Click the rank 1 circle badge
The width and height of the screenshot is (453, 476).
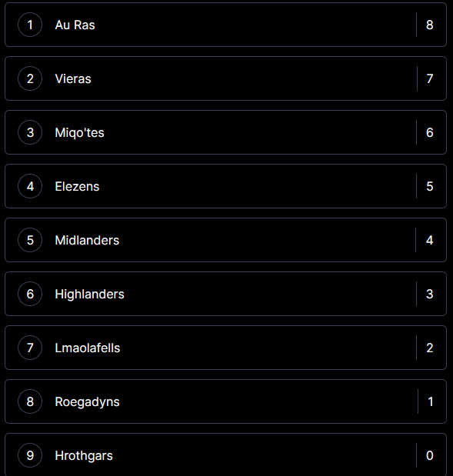30,25
